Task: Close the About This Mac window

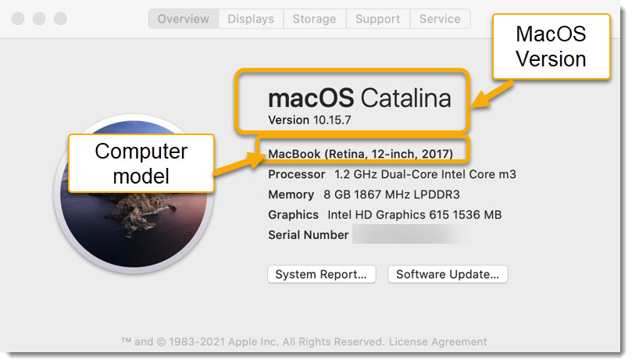Action: [18, 19]
